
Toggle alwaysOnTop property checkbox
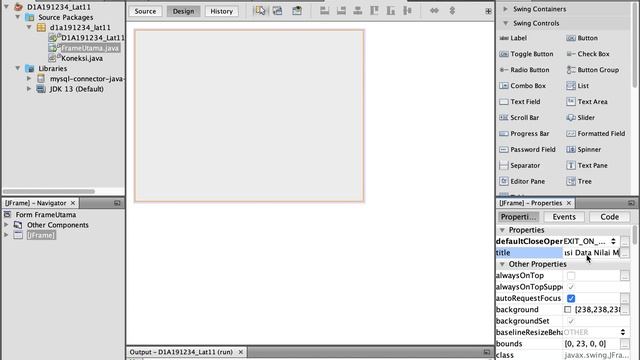pyautogui.click(x=571, y=276)
